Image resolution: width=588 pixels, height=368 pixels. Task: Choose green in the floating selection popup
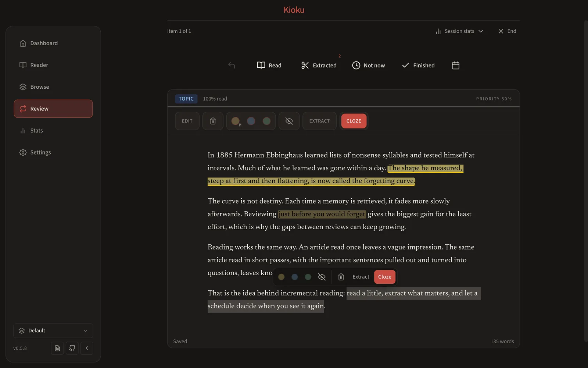[x=308, y=277]
